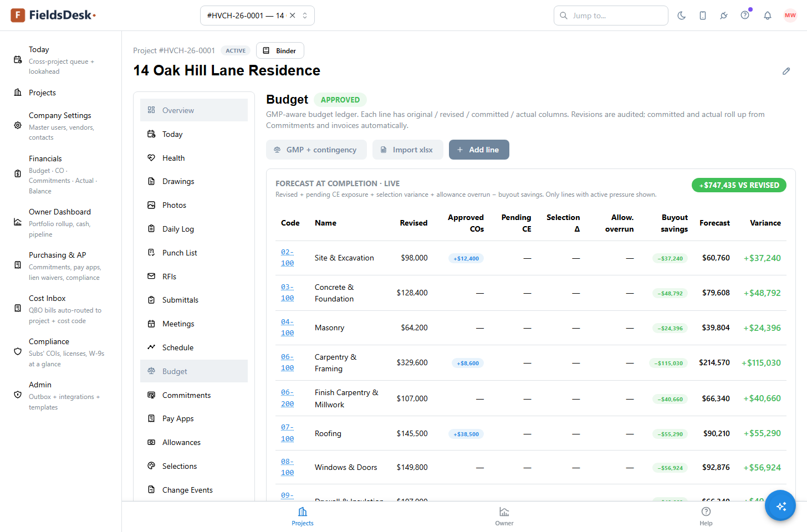Click the Compliance shield icon
The image size is (807, 532).
pyautogui.click(x=18, y=351)
